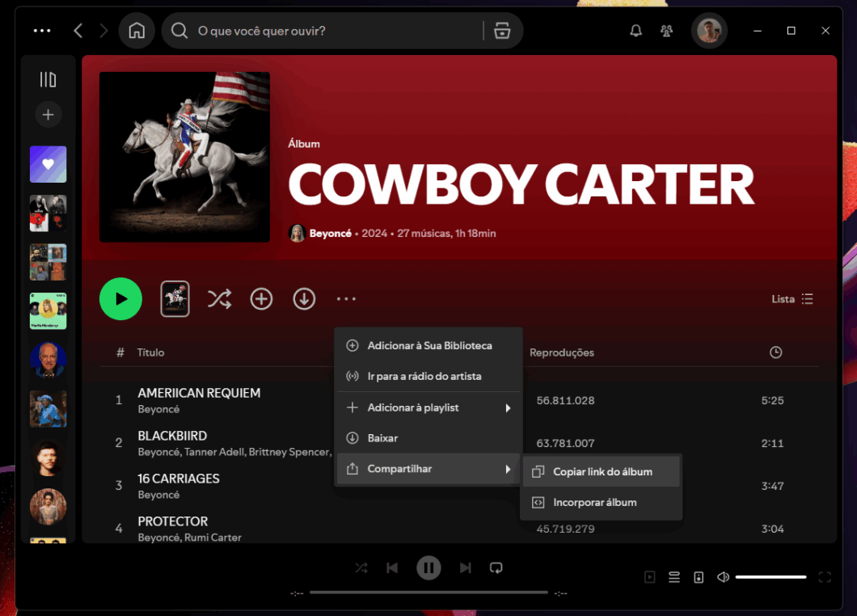Open the Lista view dropdown
The height and width of the screenshot is (616, 857).
coord(793,298)
